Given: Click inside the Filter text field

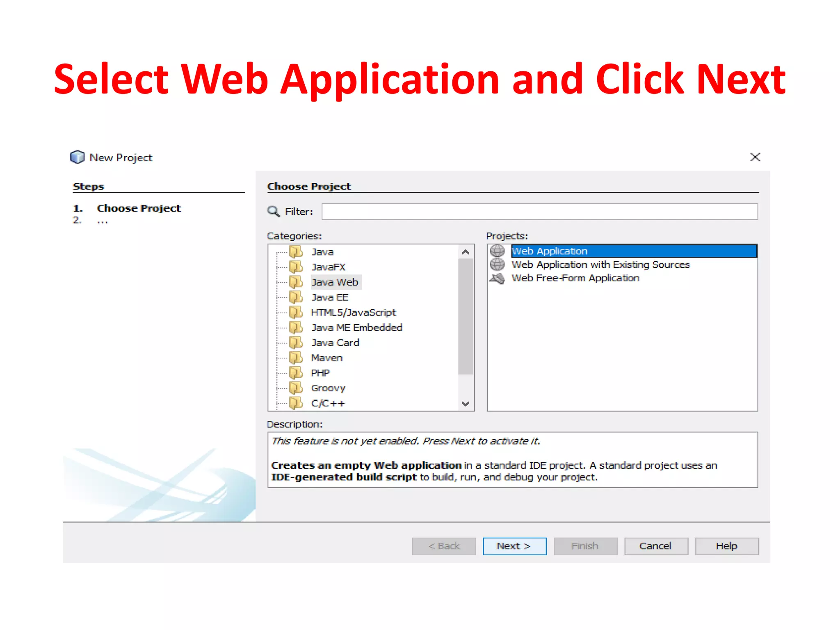Looking at the screenshot, I should [539, 212].
